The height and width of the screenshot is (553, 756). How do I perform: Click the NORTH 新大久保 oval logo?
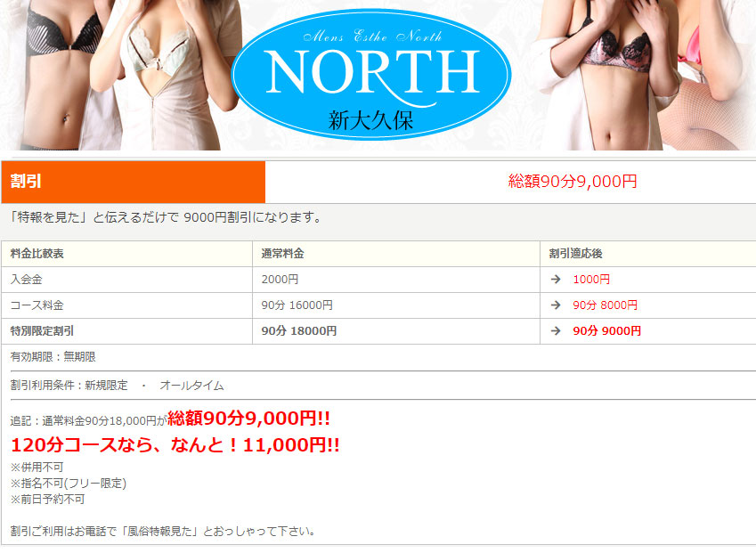(370, 75)
